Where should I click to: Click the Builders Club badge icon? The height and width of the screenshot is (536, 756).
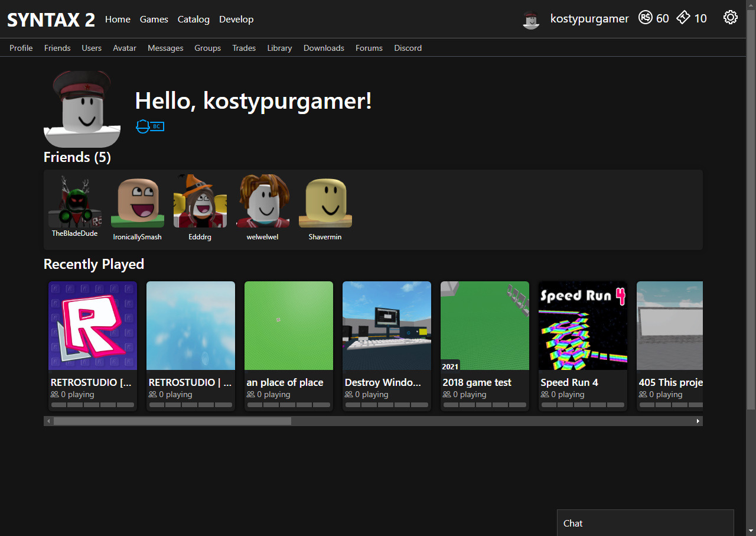point(150,126)
